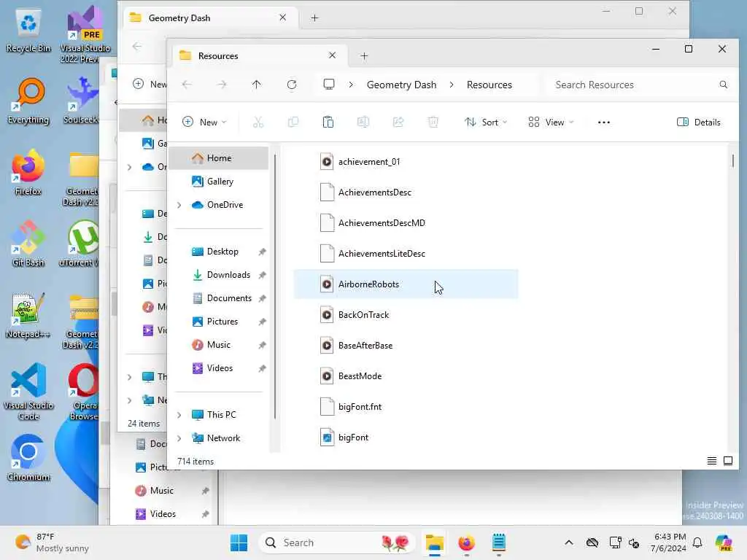Select the Notepad++ desktop shortcut
The image size is (747, 560).
click(28, 315)
